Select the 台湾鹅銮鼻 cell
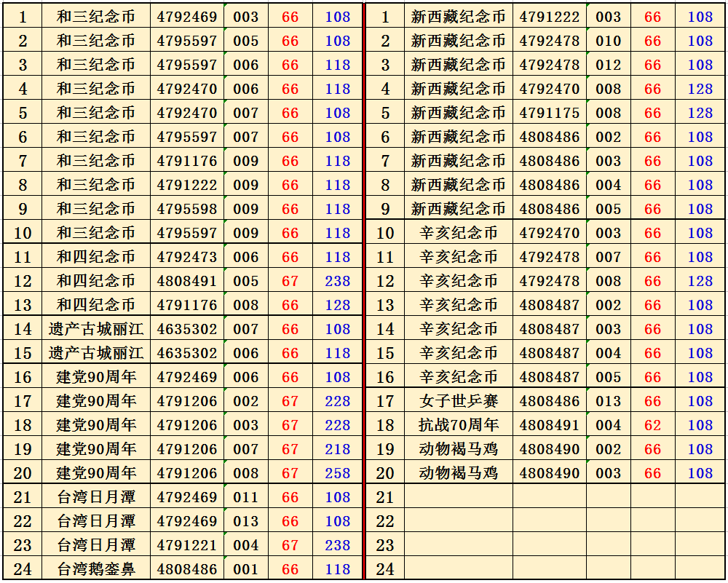The width and height of the screenshot is (728, 583). point(96,569)
